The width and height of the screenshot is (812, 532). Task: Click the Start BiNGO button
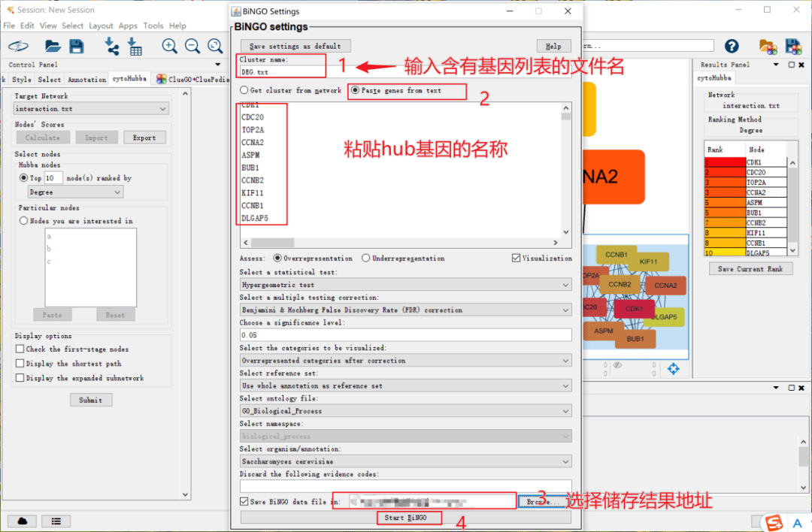(405, 518)
